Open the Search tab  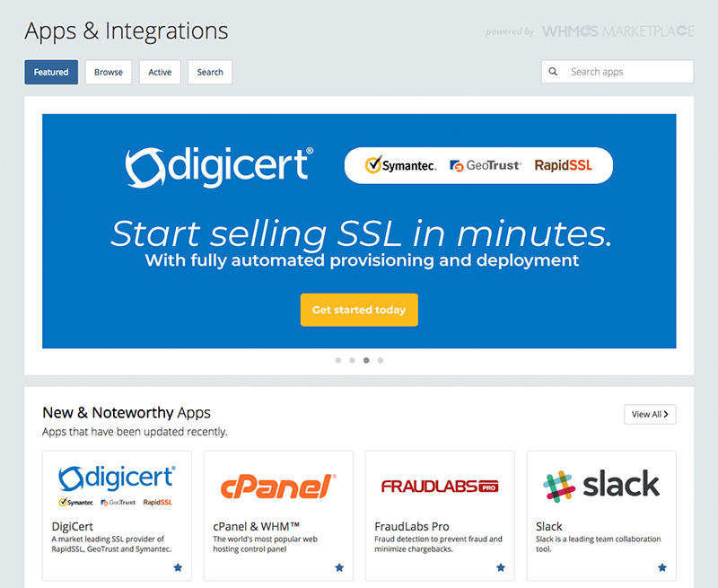[x=210, y=72]
